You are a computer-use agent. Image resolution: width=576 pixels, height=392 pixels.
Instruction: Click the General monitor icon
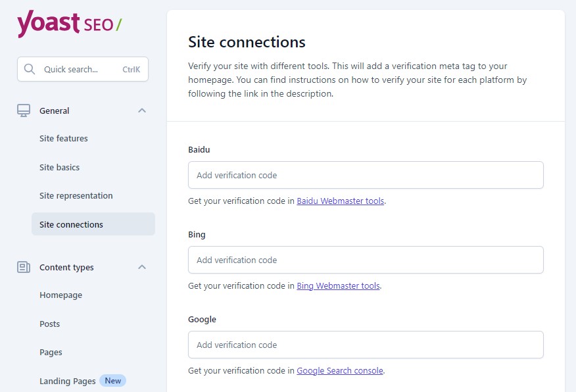coord(24,110)
